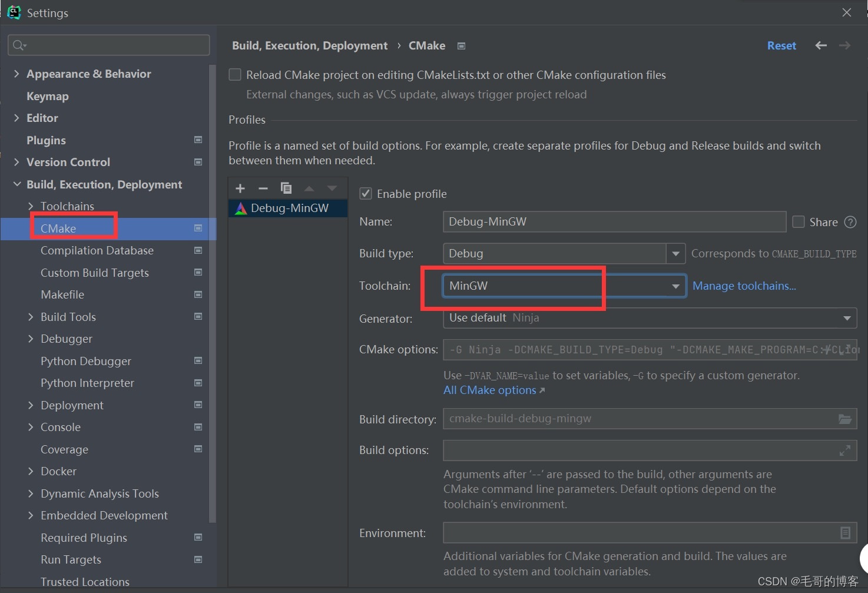Click project-level icon next to CMake breadcrumb
Screen dimensions: 868x593
coord(462,46)
